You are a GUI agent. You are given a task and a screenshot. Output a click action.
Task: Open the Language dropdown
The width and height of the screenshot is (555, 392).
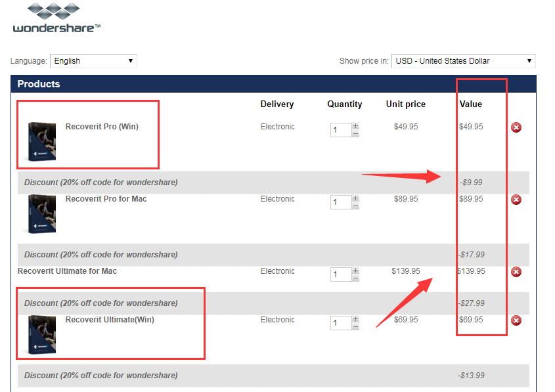[x=93, y=61]
